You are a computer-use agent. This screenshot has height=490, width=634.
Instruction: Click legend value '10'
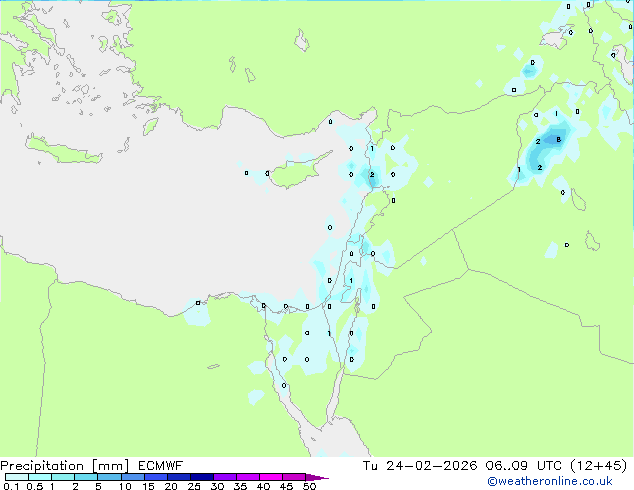[125, 486]
